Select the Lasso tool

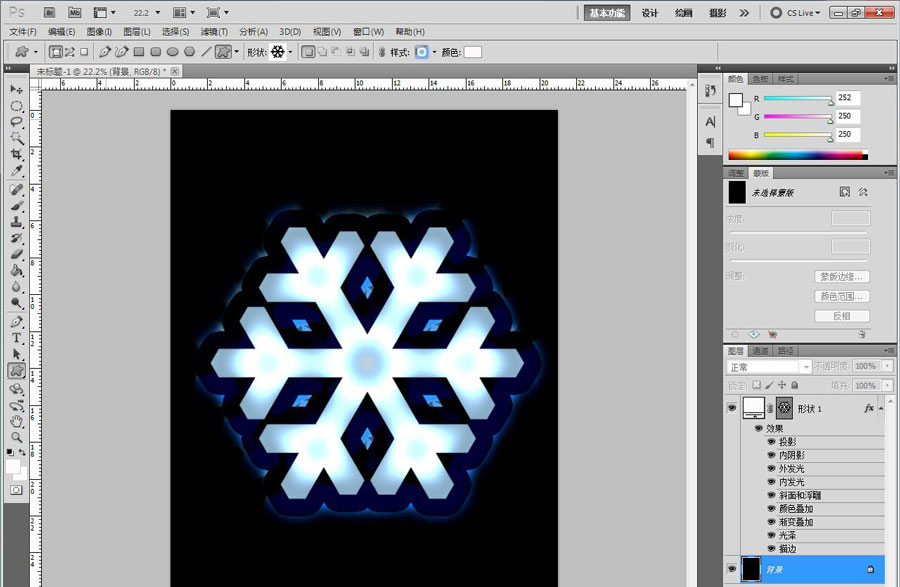pos(17,122)
